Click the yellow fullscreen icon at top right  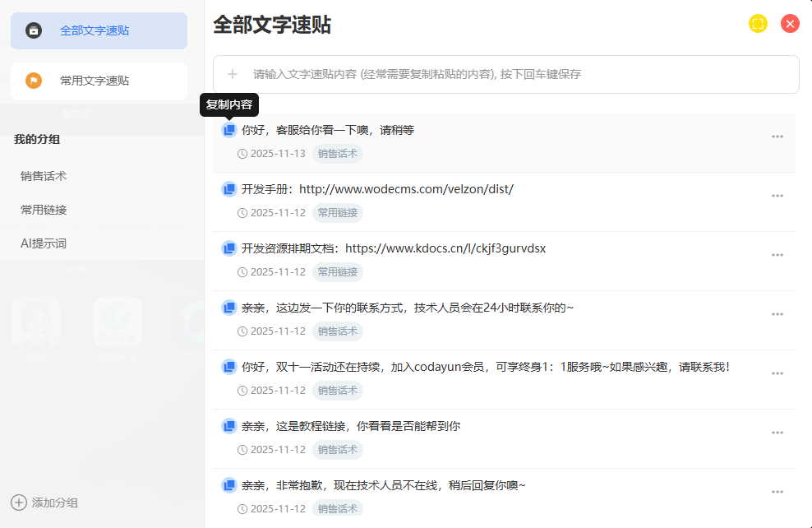tap(758, 24)
